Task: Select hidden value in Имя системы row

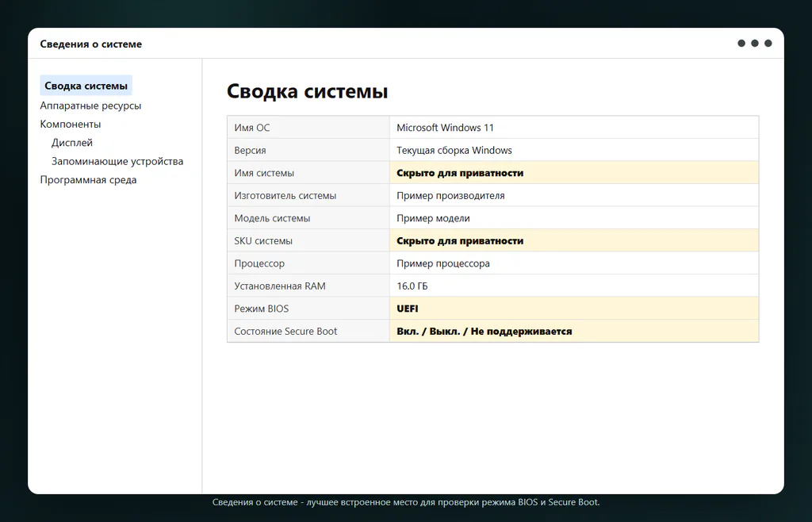Action: point(574,173)
